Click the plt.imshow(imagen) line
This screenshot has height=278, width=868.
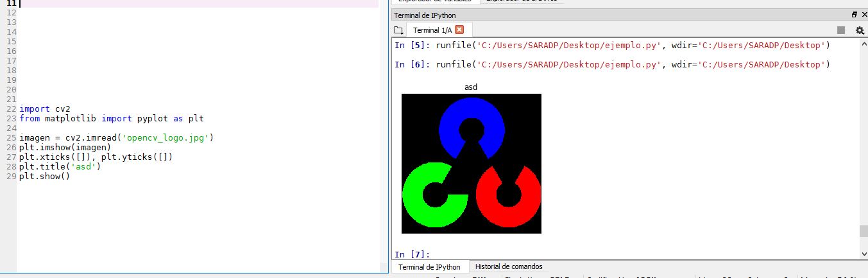pyautogui.click(x=65, y=147)
